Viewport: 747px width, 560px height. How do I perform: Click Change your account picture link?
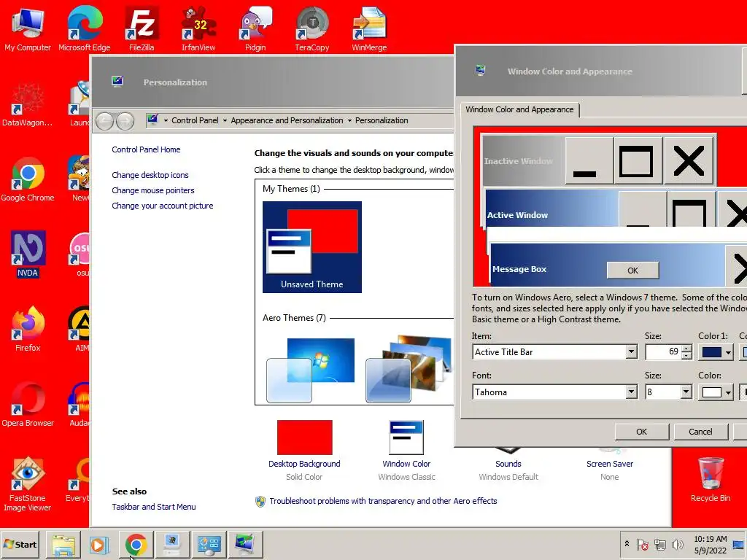click(163, 206)
